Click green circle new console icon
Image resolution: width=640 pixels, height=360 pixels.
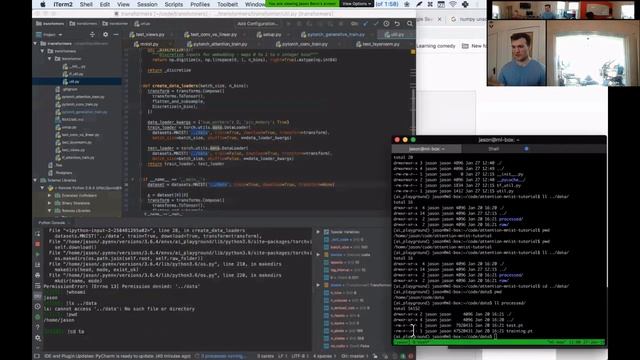click(38, 317)
